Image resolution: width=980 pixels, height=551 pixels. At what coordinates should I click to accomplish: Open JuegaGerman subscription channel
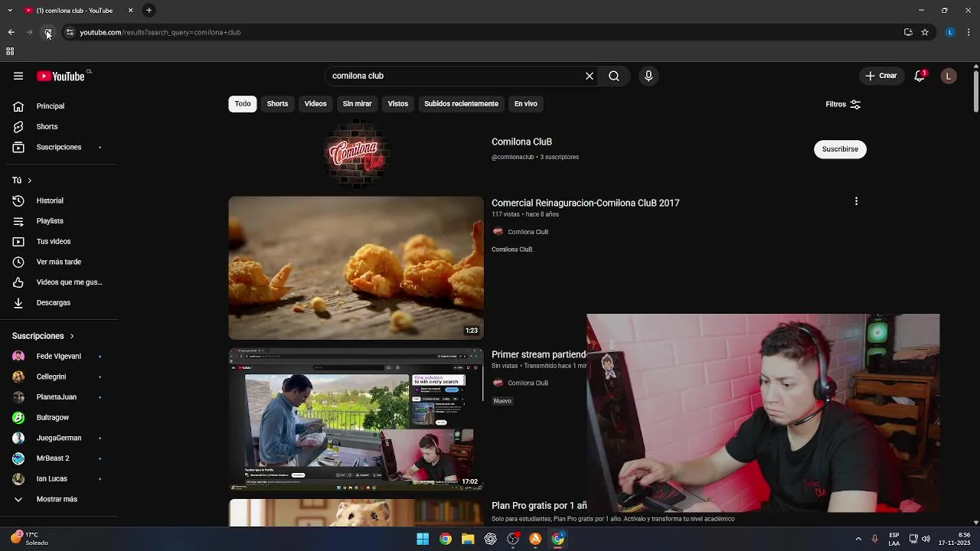(x=58, y=438)
